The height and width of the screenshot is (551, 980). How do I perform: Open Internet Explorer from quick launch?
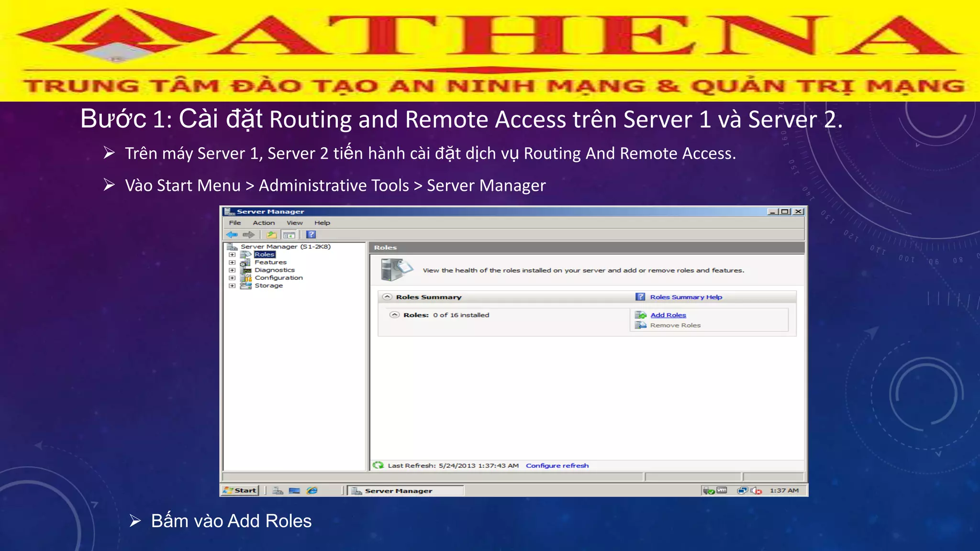tap(312, 490)
